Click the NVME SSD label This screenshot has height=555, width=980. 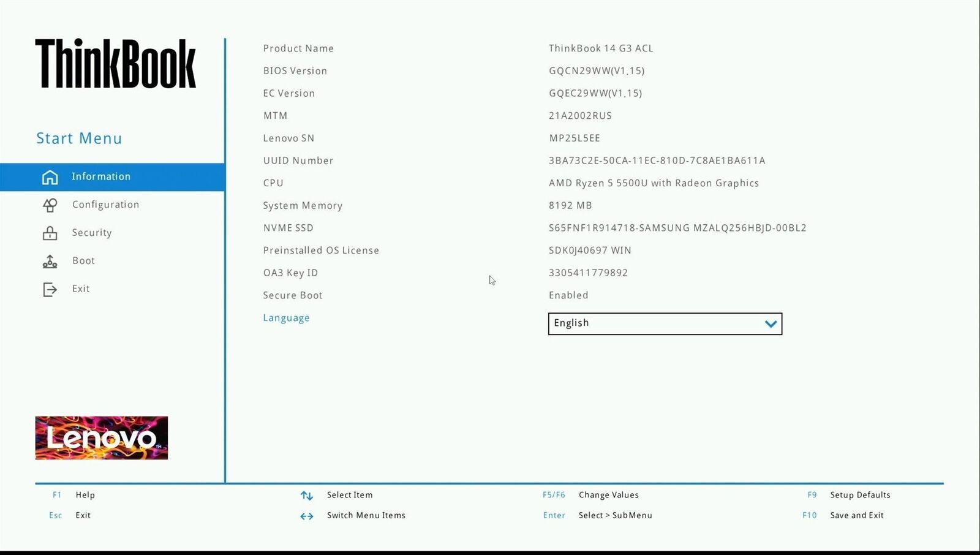click(x=288, y=228)
